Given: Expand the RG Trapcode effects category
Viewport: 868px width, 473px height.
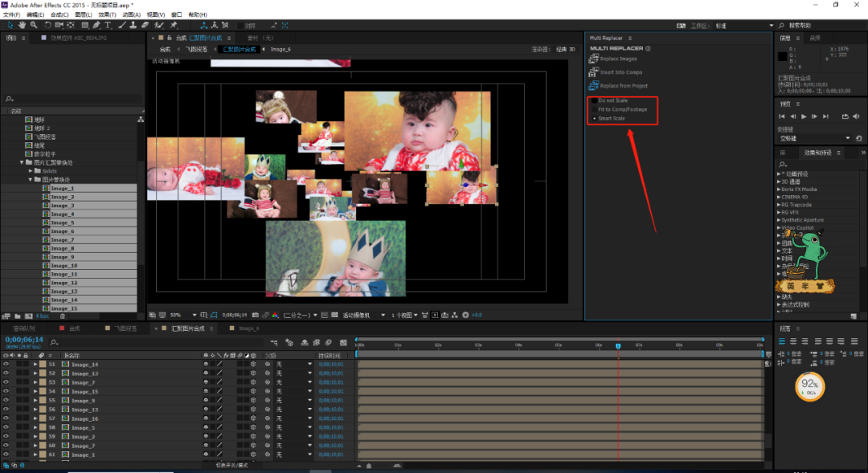Looking at the screenshot, I should click(779, 205).
